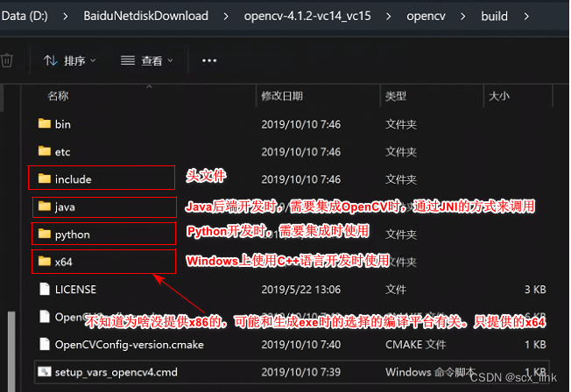This screenshot has width=571, height=392.
Task: Click the x64 folder name
Action: pos(64,262)
